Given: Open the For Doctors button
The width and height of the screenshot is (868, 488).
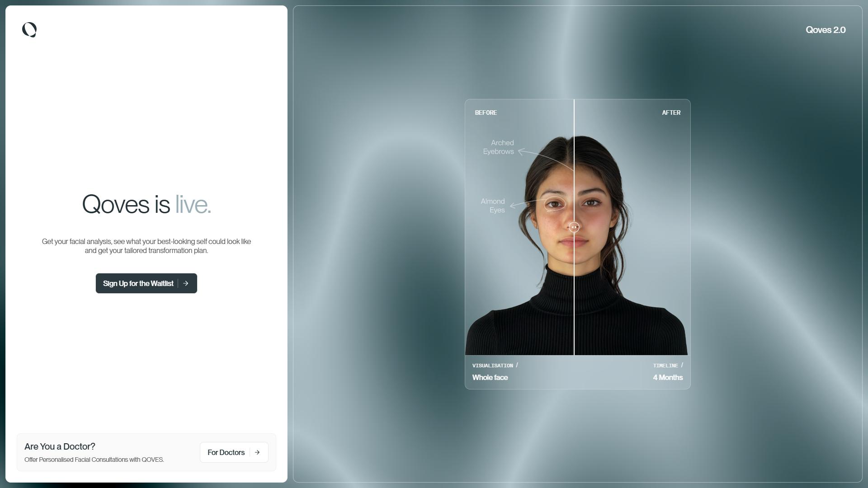Looking at the screenshot, I should [x=234, y=452].
